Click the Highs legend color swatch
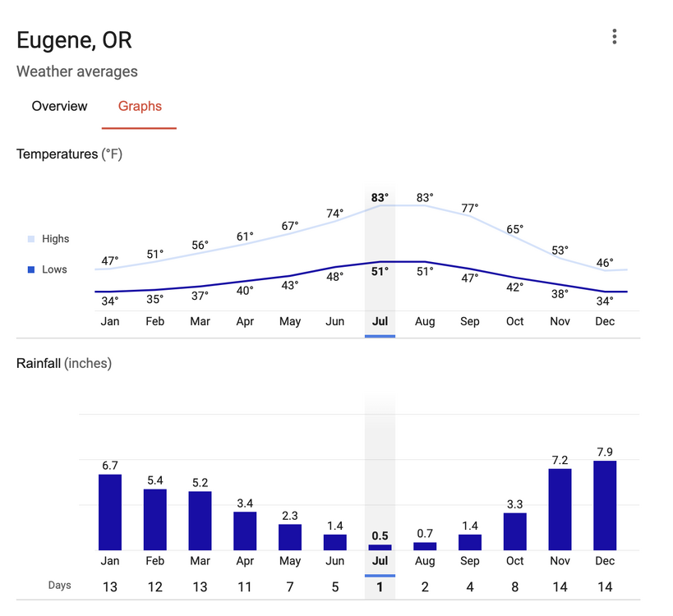Viewport: 673px width, 616px height. click(x=31, y=239)
